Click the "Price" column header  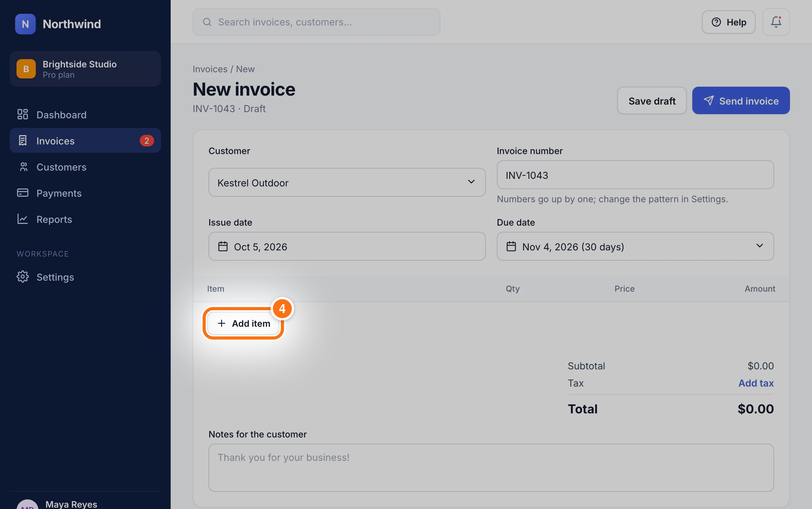tap(624, 289)
